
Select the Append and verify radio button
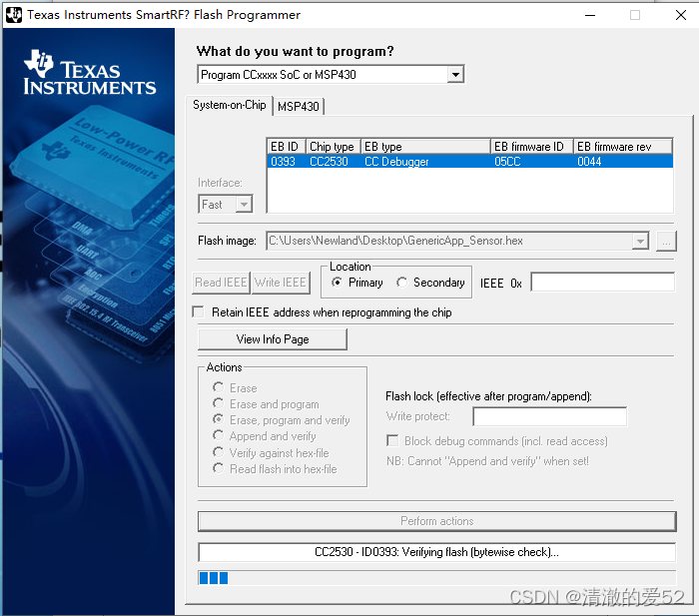point(218,435)
